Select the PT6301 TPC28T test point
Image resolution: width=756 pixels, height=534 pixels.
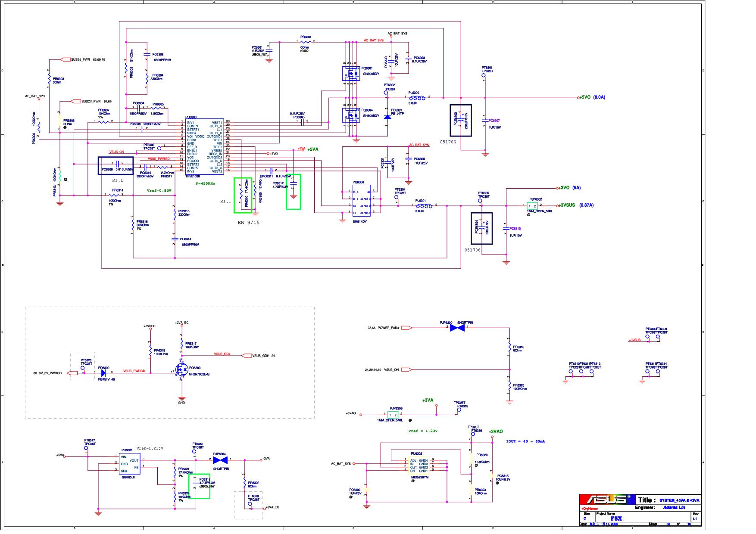[484, 75]
